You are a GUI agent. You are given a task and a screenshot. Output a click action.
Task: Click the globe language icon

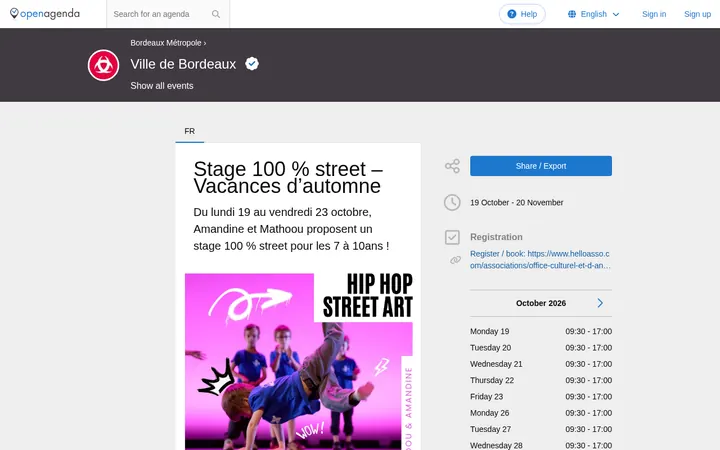click(x=572, y=14)
